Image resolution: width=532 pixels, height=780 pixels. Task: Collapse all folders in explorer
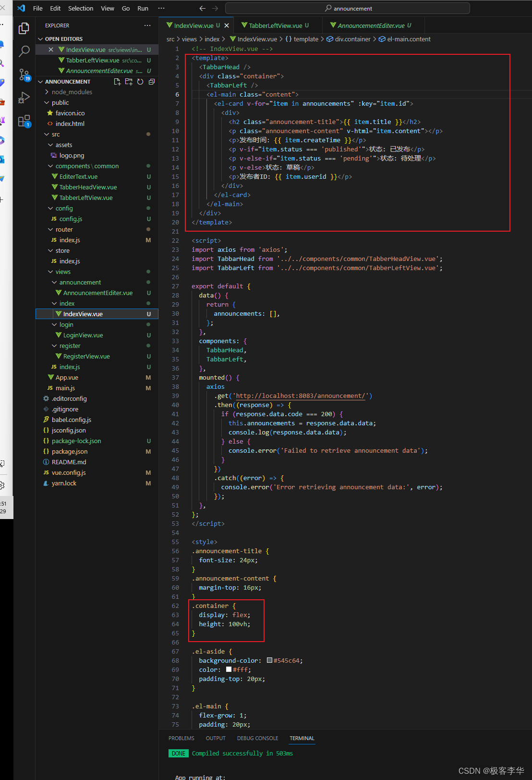point(152,82)
